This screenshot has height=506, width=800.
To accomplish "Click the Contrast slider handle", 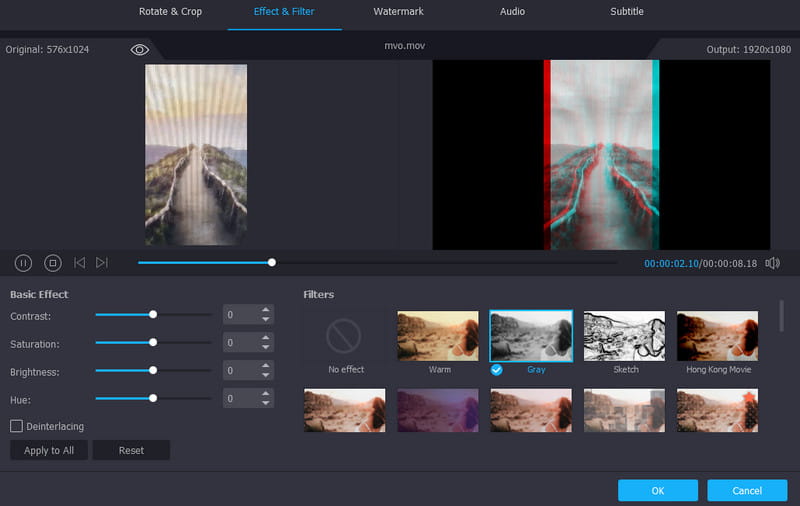I will coord(153,315).
